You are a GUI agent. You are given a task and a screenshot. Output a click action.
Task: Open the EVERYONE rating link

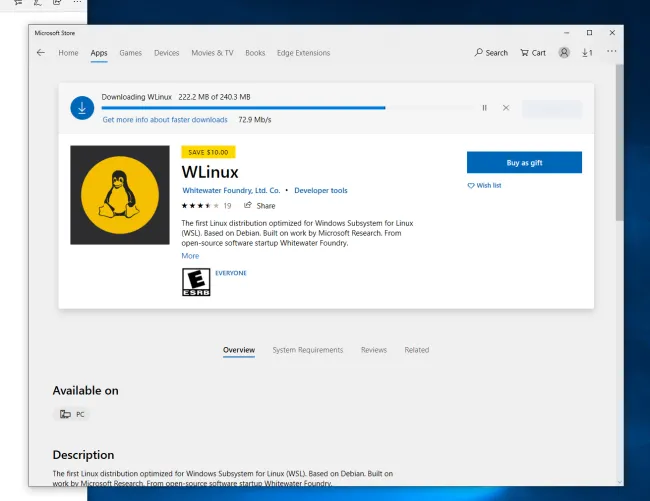[231, 273]
